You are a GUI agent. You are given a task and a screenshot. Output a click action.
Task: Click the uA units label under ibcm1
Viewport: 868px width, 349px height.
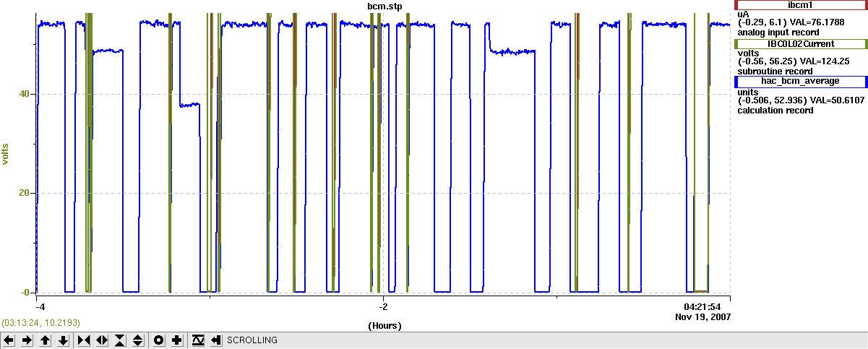[743, 14]
